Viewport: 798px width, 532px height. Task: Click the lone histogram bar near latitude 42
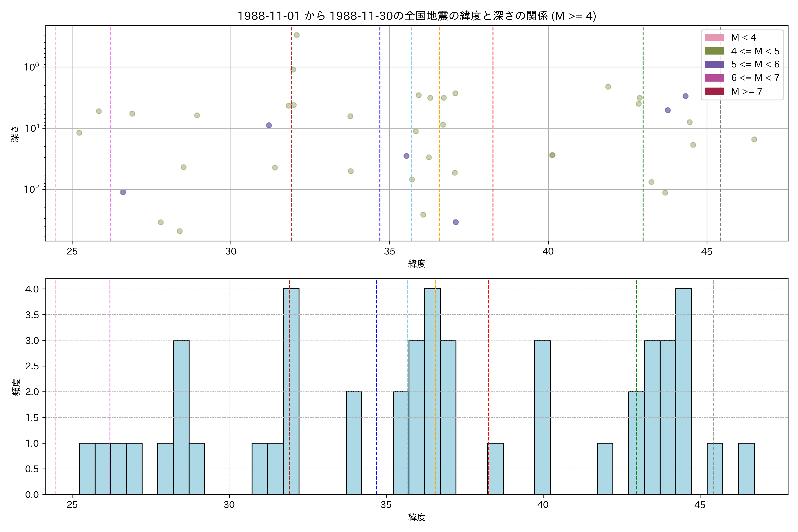605,469
